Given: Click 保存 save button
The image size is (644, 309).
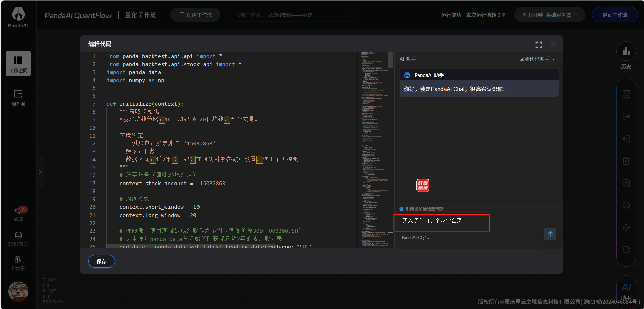Looking at the screenshot, I should (x=101, y=261).
